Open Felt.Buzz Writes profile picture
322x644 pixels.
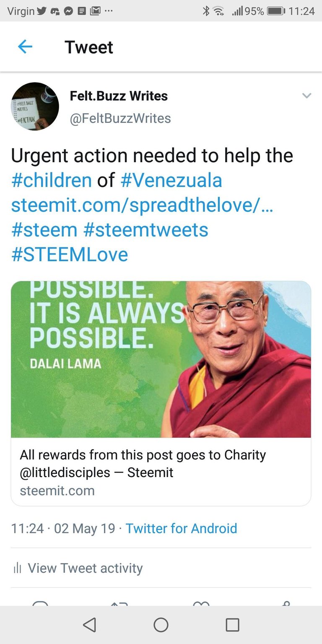pos(35,106)
